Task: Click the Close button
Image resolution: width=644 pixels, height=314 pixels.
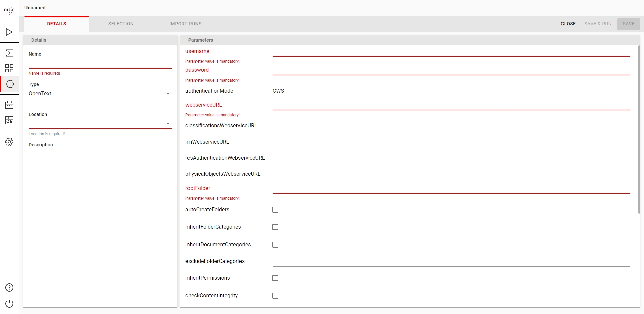Action: click(568, 24)
